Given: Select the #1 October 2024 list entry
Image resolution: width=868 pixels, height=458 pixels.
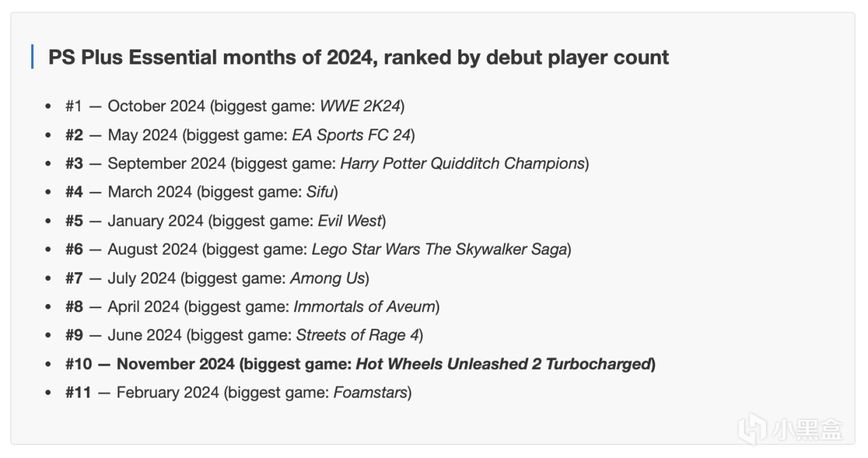Looking at the screenshot, I should pyautogui.click(x=235, y=107).
